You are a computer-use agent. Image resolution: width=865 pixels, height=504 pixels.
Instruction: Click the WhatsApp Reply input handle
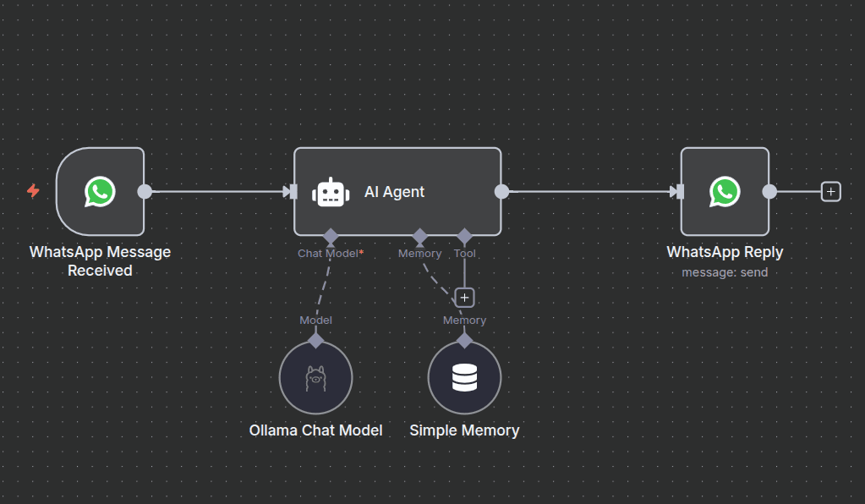point(680,192)
